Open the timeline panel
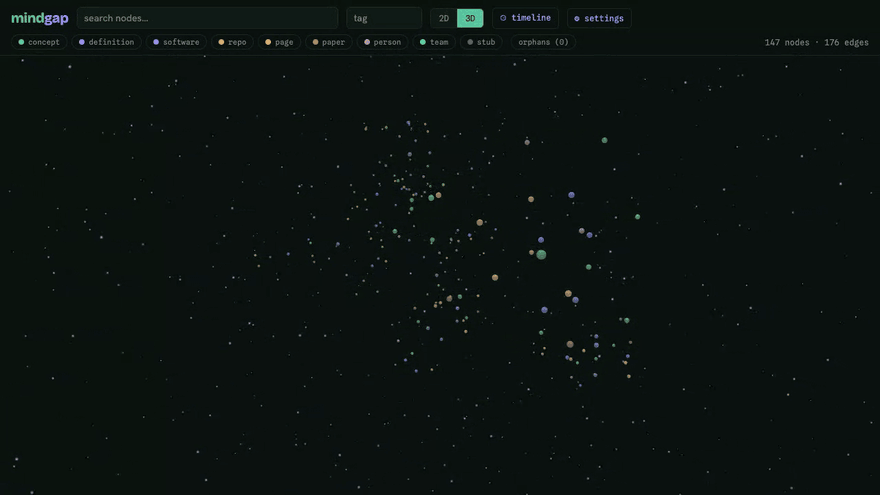This screenshot has height=495, width=880. (525, 18)
